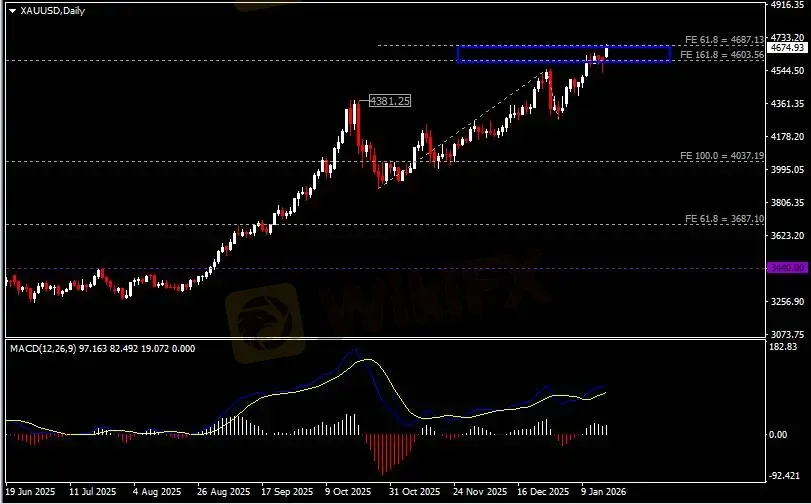
Task: Click the 3806.35 price axis value
Action: tap(787, 202)
